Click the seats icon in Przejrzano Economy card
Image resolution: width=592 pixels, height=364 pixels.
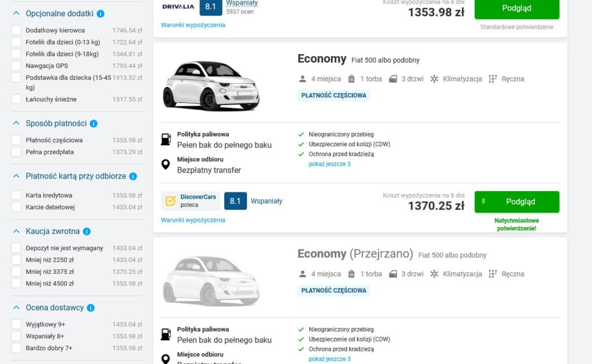(302, 274)
